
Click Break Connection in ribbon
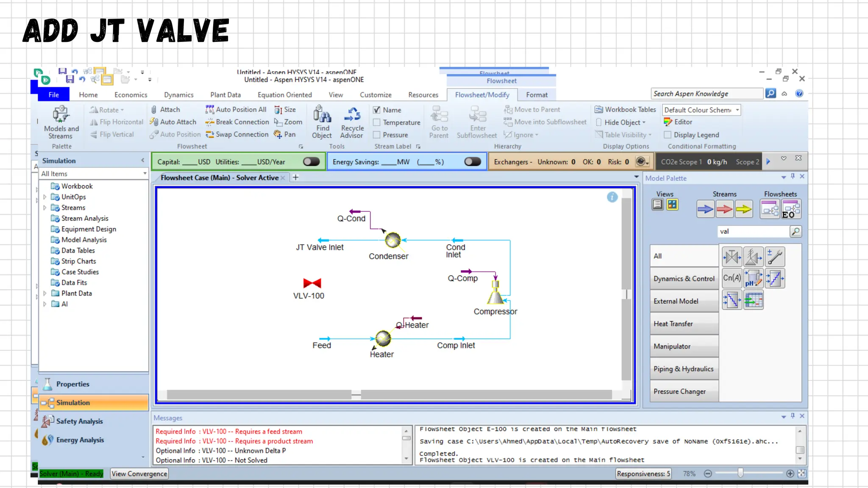coord(237,122)
